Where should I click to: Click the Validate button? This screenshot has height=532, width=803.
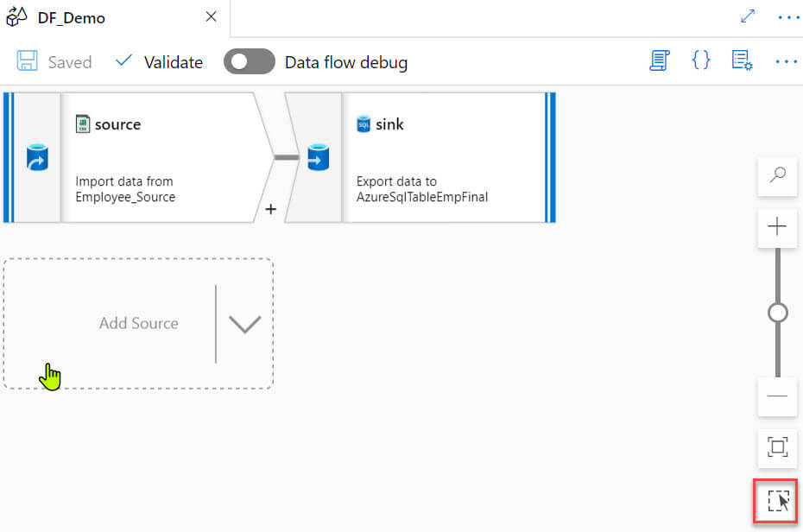click(160, 62)
